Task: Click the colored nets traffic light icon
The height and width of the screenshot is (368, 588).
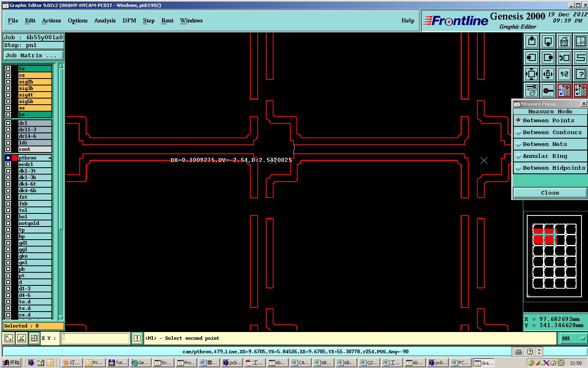Action: pyautogui.click(x=564, y=90)
